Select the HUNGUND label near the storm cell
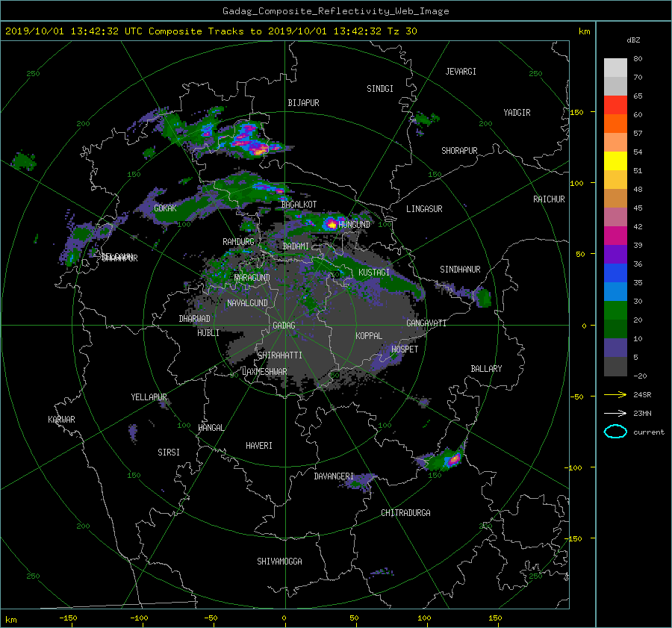672x628 pixels. [x=354, y=224]
